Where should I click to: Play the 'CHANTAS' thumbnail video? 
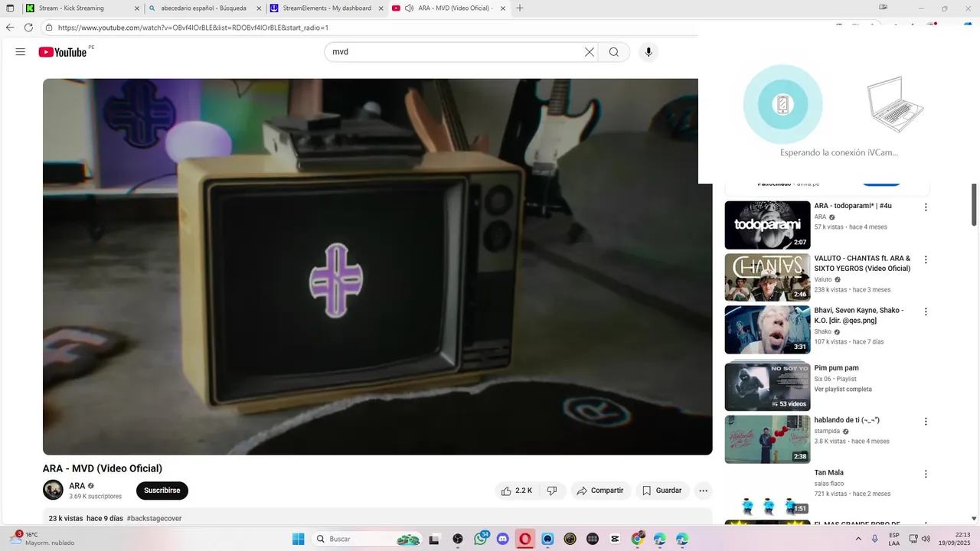pos(767,277)
